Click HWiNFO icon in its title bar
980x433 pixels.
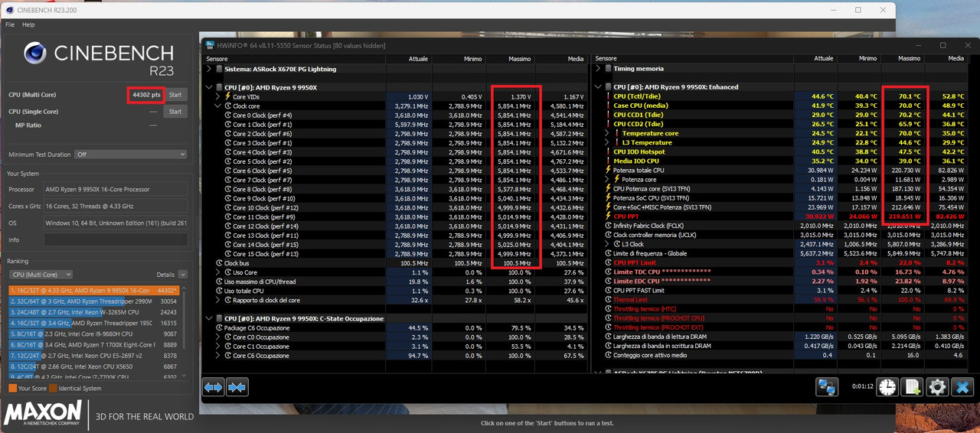pos(210,44)
